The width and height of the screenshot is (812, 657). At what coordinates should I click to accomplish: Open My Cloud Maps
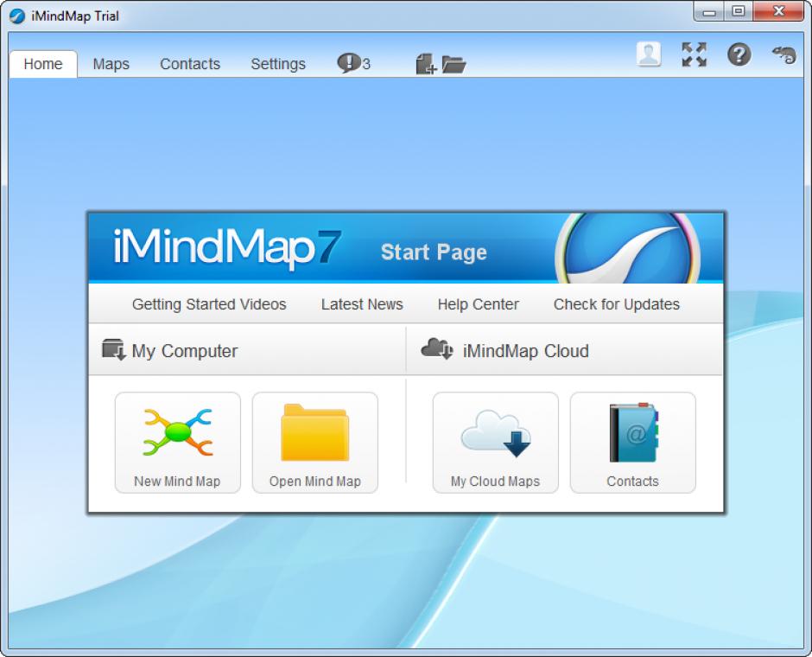[496, 443]
